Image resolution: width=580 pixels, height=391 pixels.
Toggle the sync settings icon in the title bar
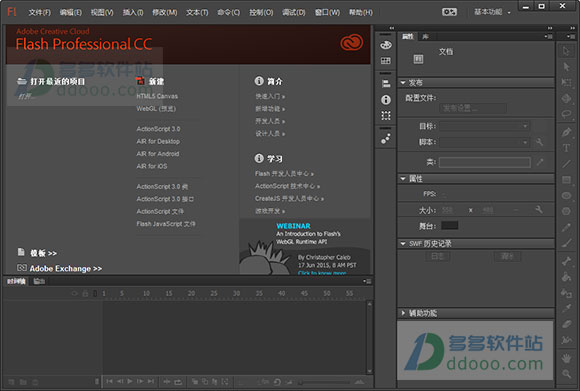(449, 12)
